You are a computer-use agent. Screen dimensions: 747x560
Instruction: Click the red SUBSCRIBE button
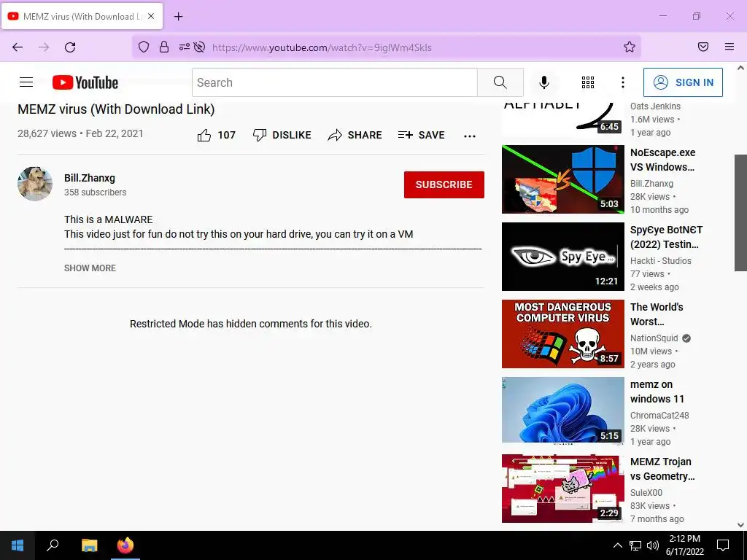click(x=444, y=184)
